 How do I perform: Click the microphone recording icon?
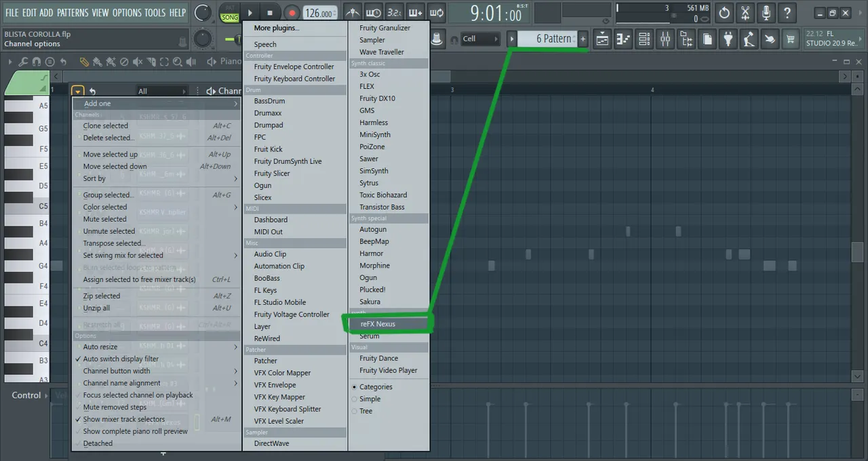(x=766, y=12)
